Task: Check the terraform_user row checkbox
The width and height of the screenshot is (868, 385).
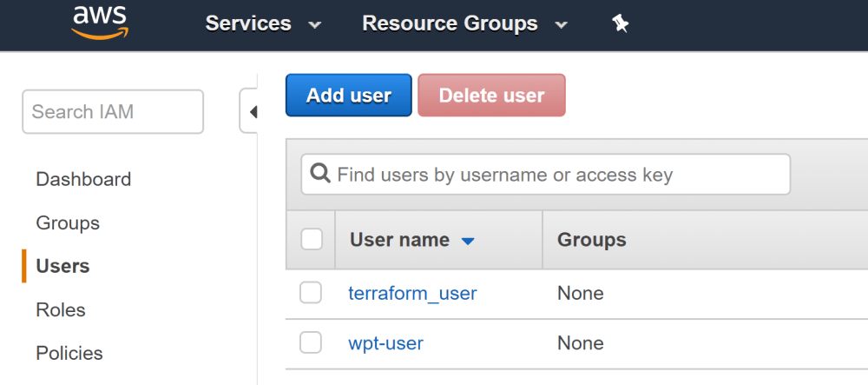Action: coord(311,293)
